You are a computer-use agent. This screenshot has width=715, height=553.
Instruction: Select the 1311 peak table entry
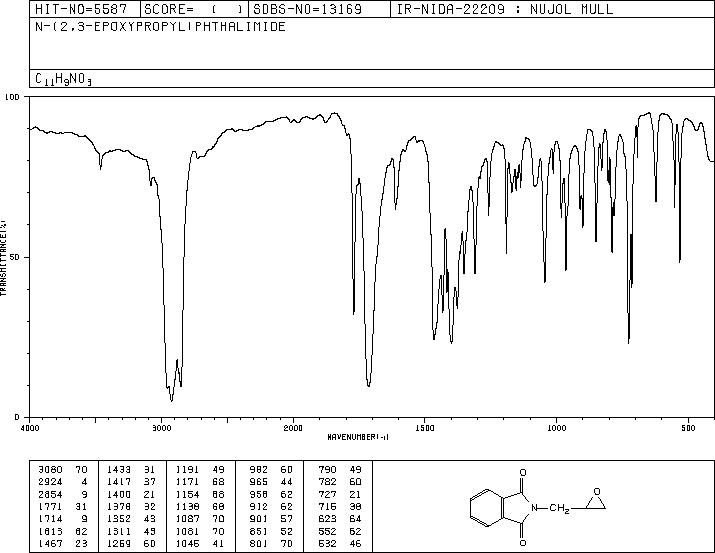pyautogui.click(x=131, y=532)
